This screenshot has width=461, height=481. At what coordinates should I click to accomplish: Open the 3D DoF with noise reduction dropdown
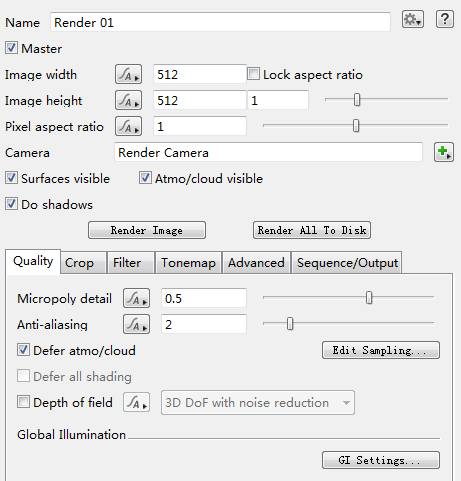pyautogui.click(x=258, y=403)
